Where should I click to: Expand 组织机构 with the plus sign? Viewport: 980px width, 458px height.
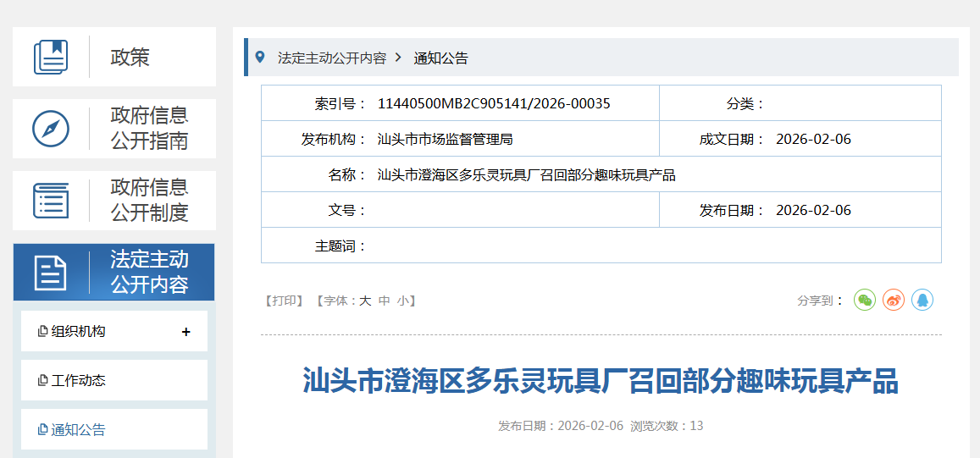pos(186,332)
